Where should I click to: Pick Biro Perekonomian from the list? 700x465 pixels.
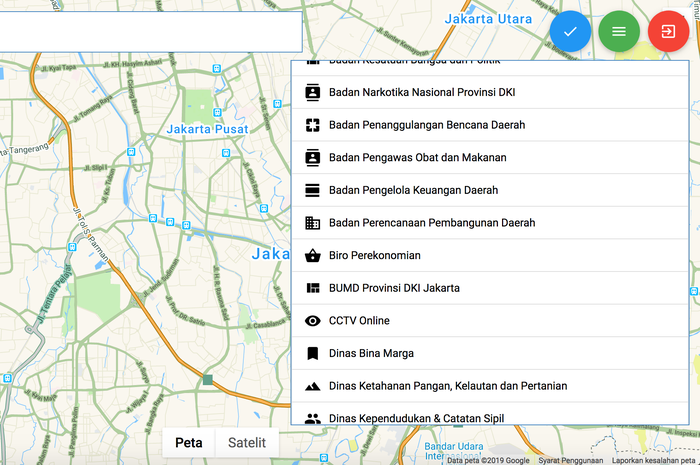coord(490,255)
